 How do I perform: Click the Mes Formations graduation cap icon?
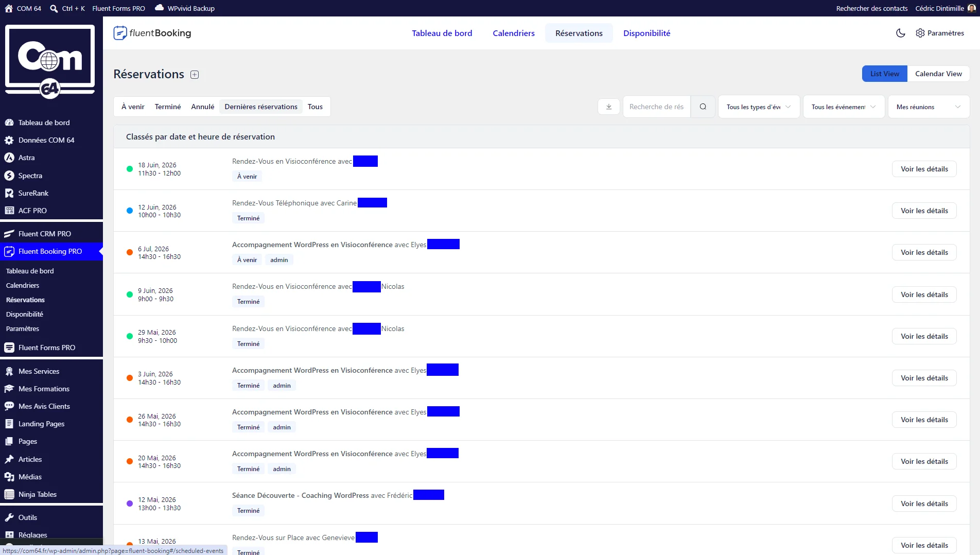(9, 389)
